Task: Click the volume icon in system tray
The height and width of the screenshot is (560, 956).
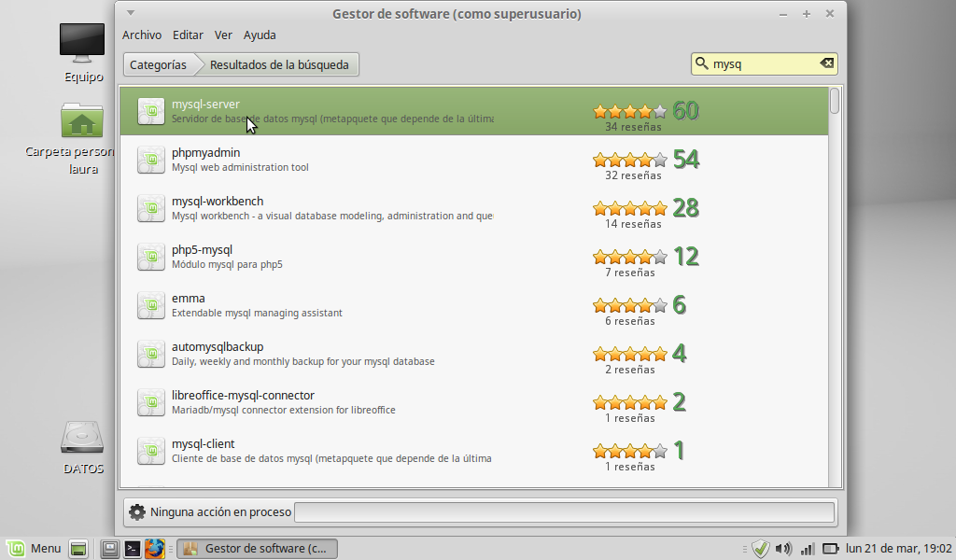Action: (783, 549)
